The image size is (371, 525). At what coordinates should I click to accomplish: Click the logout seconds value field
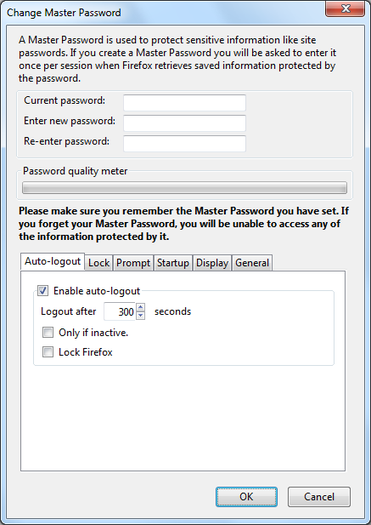(x=120, y=312)
